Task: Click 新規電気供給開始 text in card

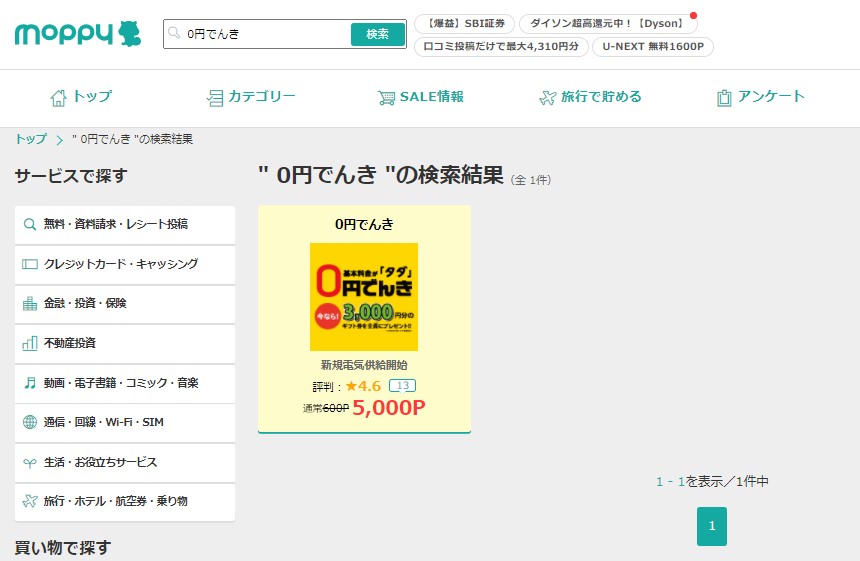Action: (x=364, y=365)
